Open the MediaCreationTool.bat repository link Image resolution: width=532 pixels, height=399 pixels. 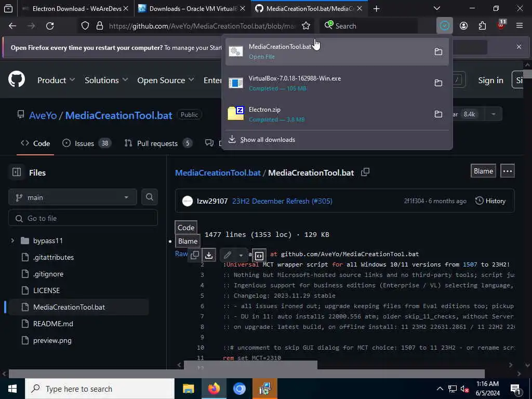click(x=119, y=115)
